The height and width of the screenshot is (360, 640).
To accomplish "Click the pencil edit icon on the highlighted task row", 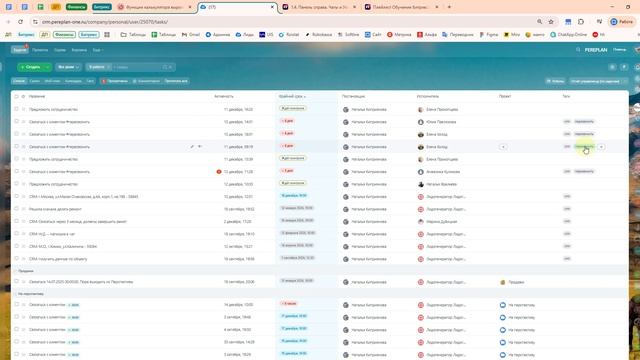I will point(192,147).
